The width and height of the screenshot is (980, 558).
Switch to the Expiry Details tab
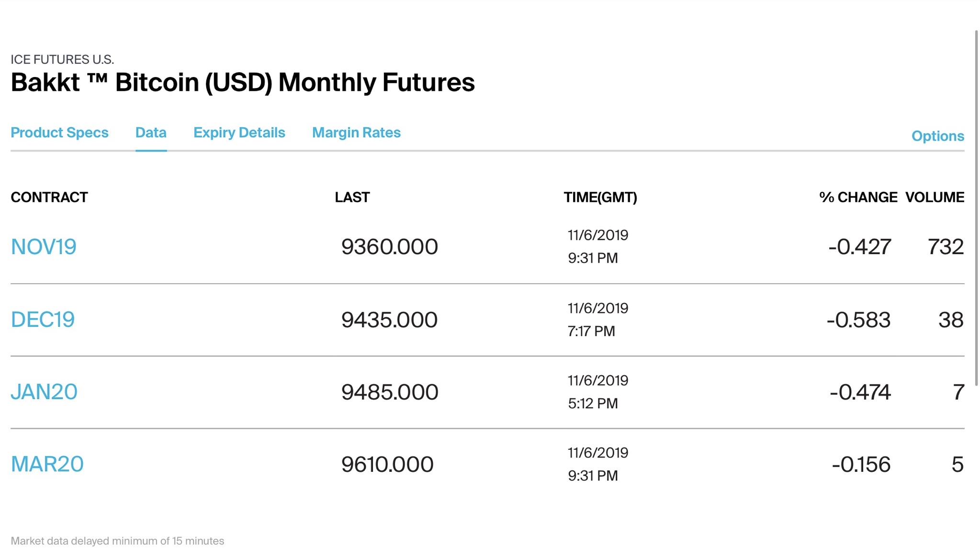pyautogui.click(x=239, y=133)
